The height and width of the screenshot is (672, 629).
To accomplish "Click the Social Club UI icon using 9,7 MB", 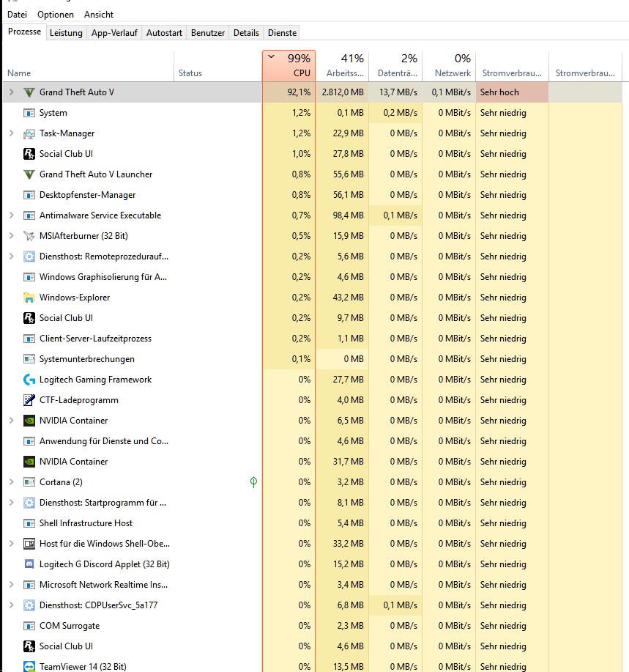I will coord(29,318).
